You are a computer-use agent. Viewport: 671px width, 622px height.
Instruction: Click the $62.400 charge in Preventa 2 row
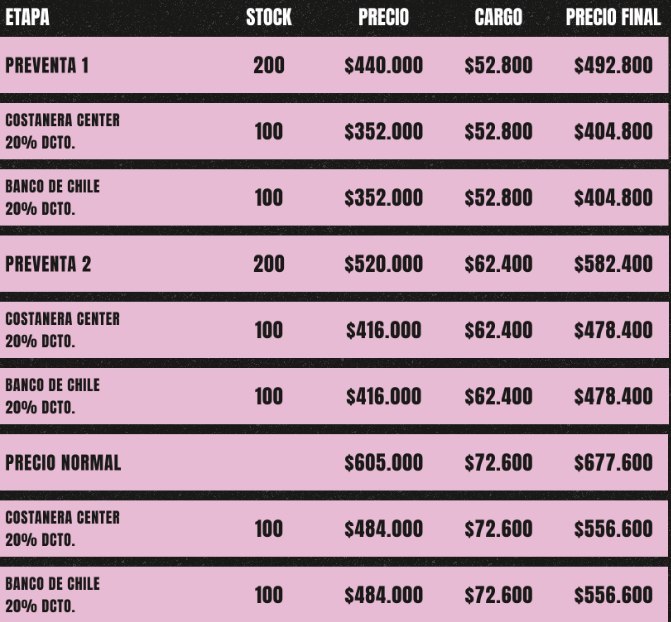point(498,264)
